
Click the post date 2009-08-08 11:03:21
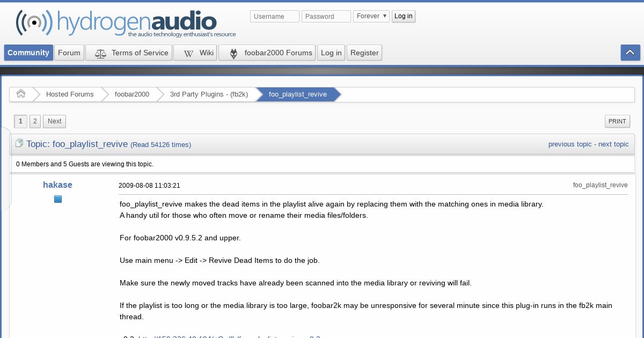(x=149, y=186)
